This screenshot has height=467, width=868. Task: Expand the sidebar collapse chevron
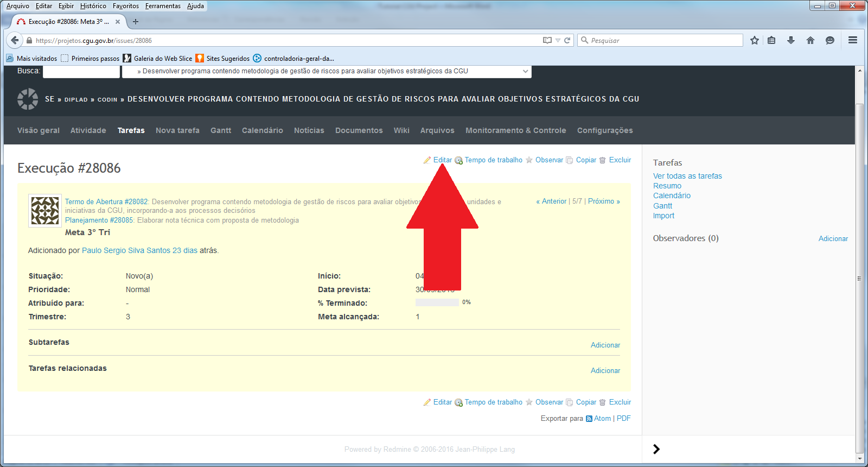click(656, 449)
